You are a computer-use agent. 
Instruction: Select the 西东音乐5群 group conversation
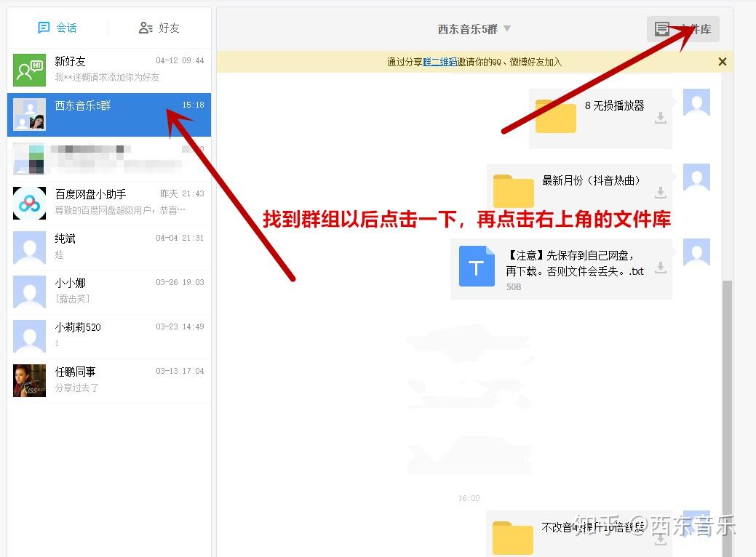109,114
